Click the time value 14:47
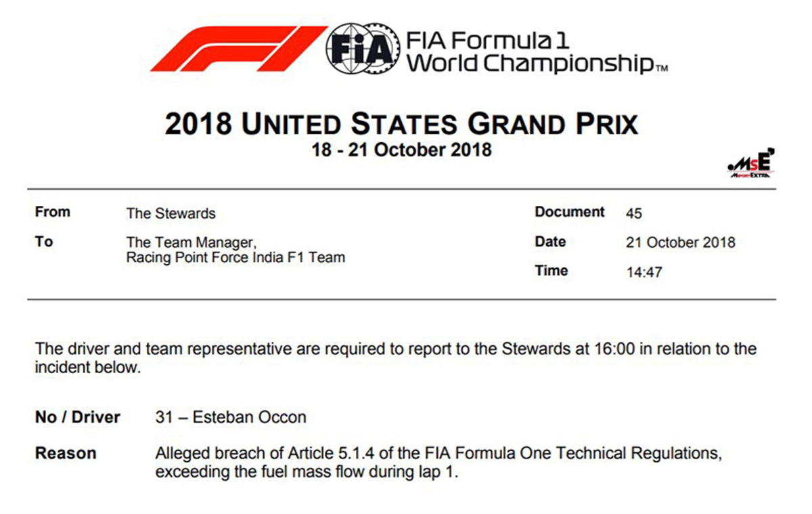The width and height of the screenshot is (812, 514). click(x=644, y=273)
